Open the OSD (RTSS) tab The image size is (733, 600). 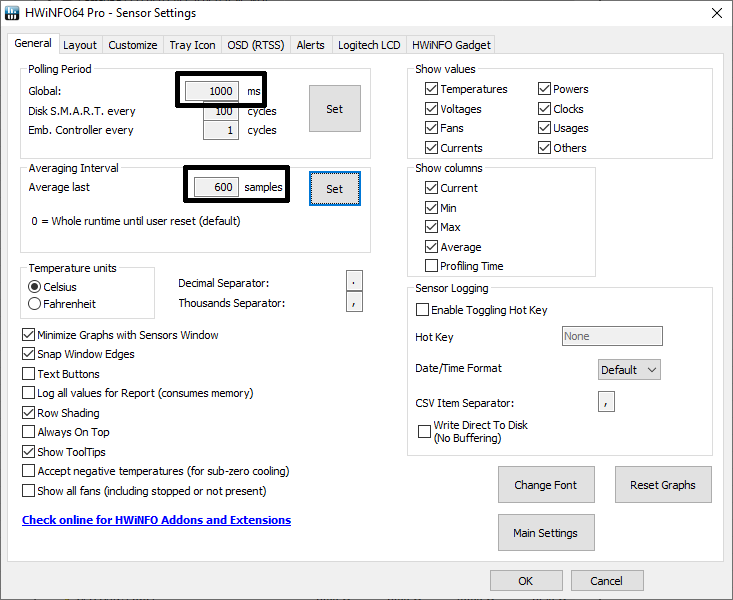[x=256, y=45]
